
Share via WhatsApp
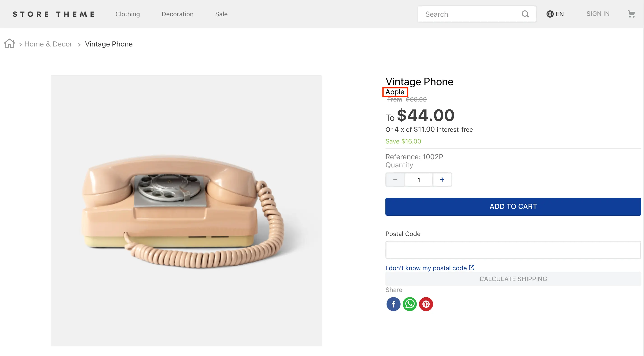click(x=410, y=304)
